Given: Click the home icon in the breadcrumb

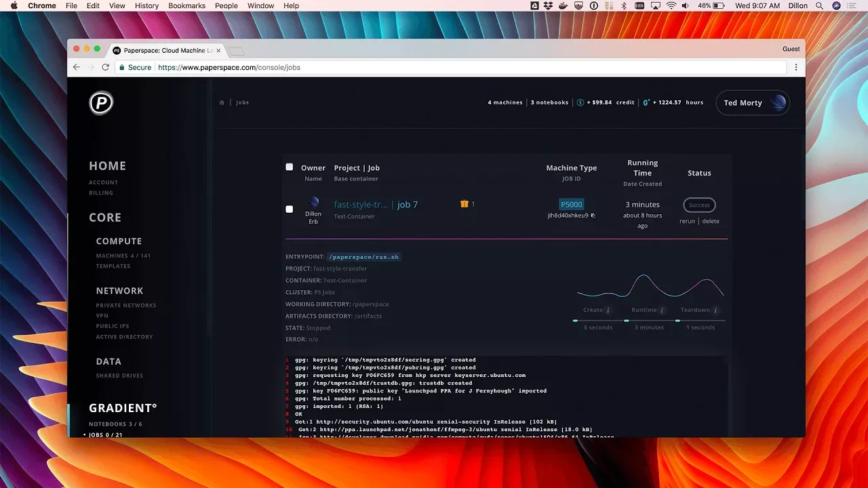Looking at the screenshot, I should coord(222,103).
